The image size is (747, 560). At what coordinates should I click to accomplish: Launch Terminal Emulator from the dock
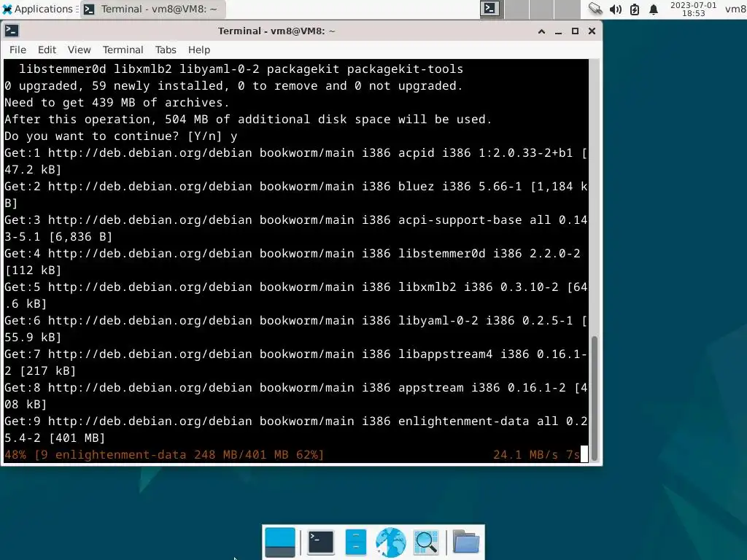[x=321, y=542]
